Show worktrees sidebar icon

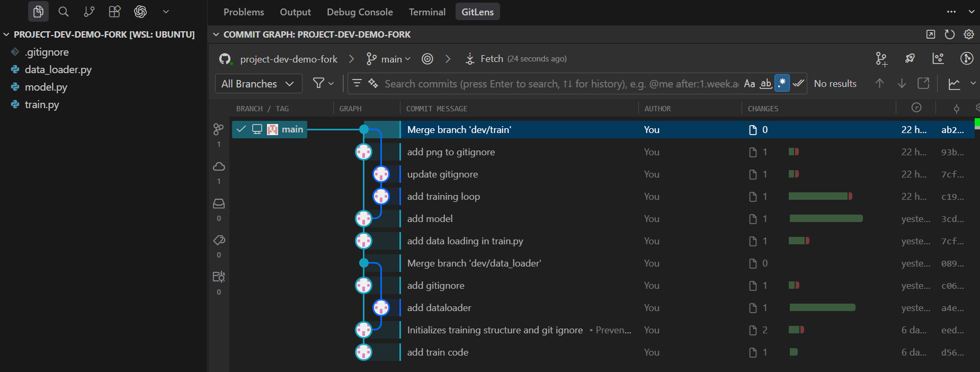tap(219, 277)
